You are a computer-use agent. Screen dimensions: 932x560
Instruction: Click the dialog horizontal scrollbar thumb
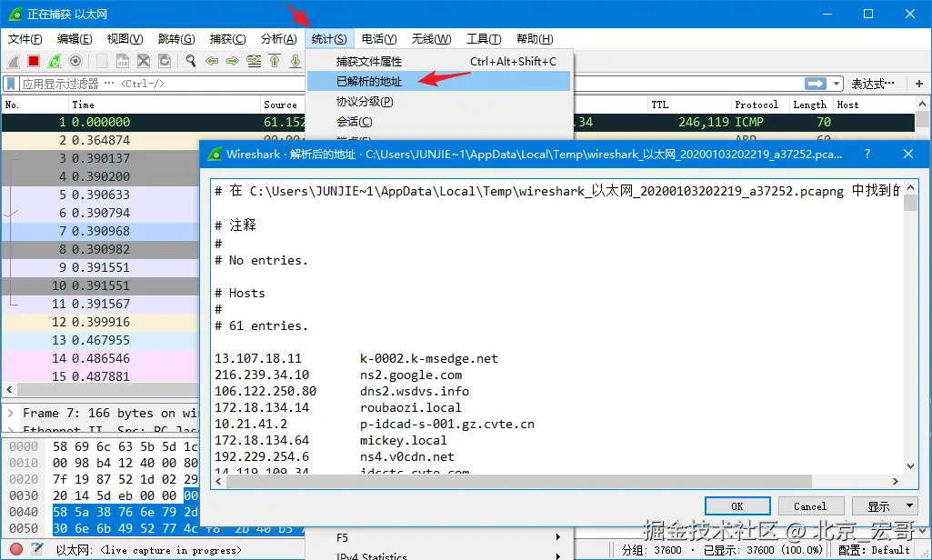point(519,481)
